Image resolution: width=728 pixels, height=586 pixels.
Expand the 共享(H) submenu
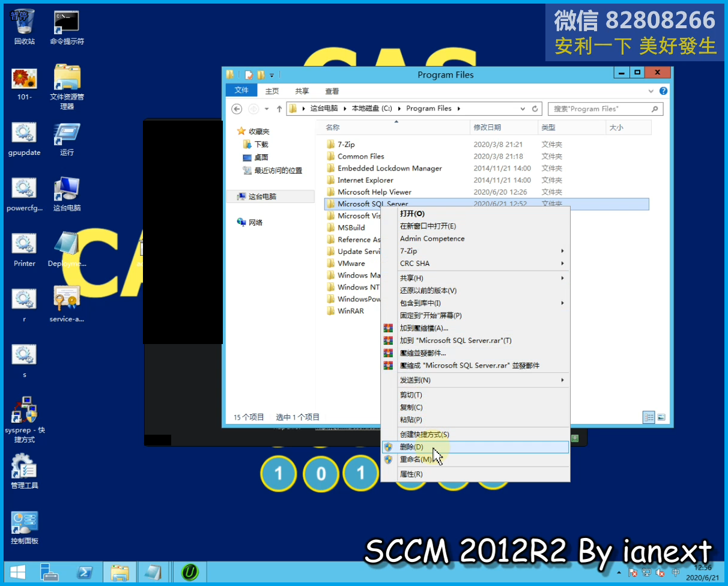475,278
